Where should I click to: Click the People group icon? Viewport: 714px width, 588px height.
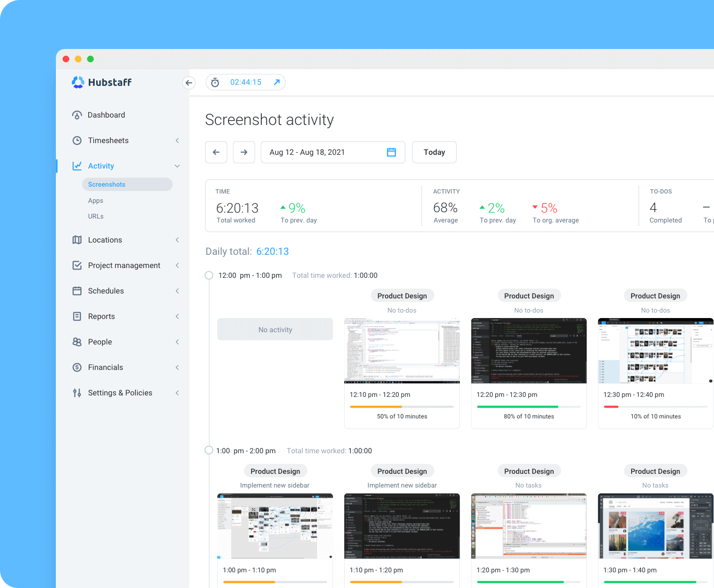tap(77, 342)
